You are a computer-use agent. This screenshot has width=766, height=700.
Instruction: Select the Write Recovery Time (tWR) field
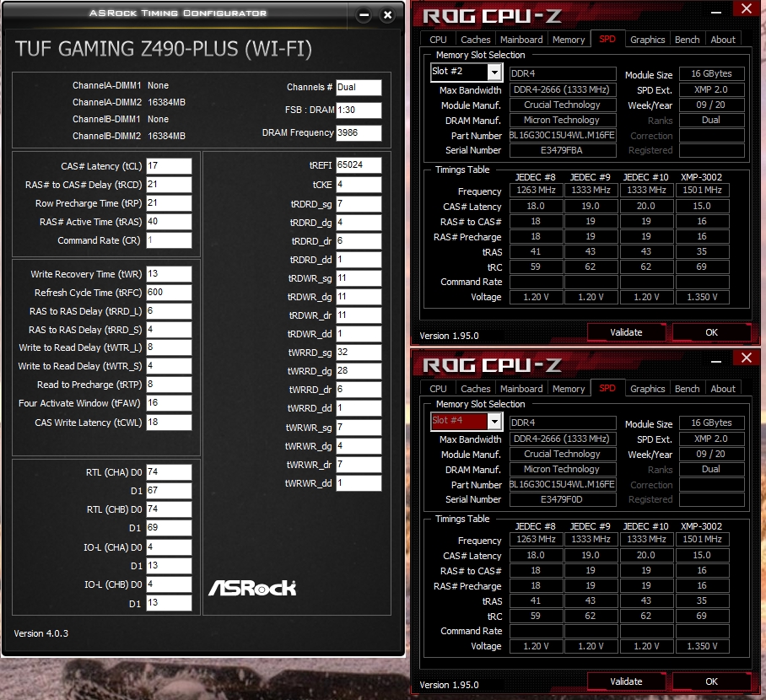(x=169, y=274)
